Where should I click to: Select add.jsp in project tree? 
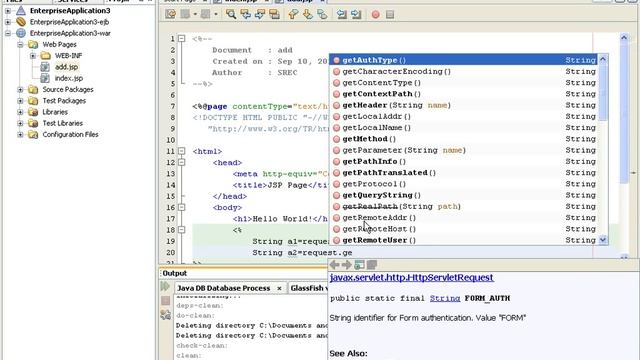pyautogui.click(x=67, y=67)
